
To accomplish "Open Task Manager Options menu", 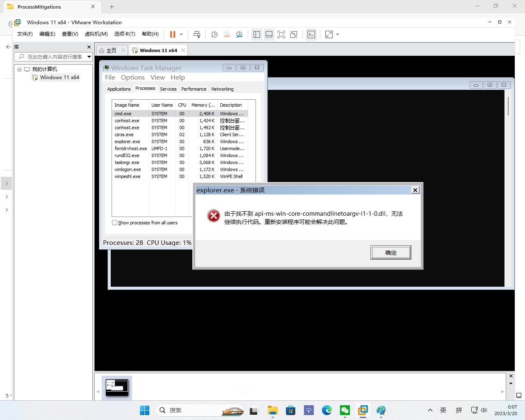I will (x=133, y=78).
